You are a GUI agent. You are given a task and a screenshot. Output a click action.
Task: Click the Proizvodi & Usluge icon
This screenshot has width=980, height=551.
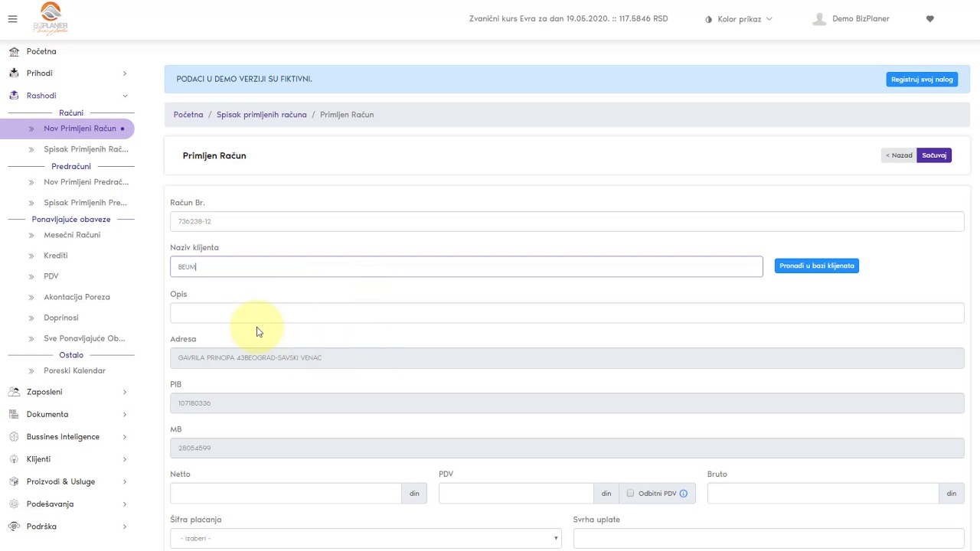(14, 481)
